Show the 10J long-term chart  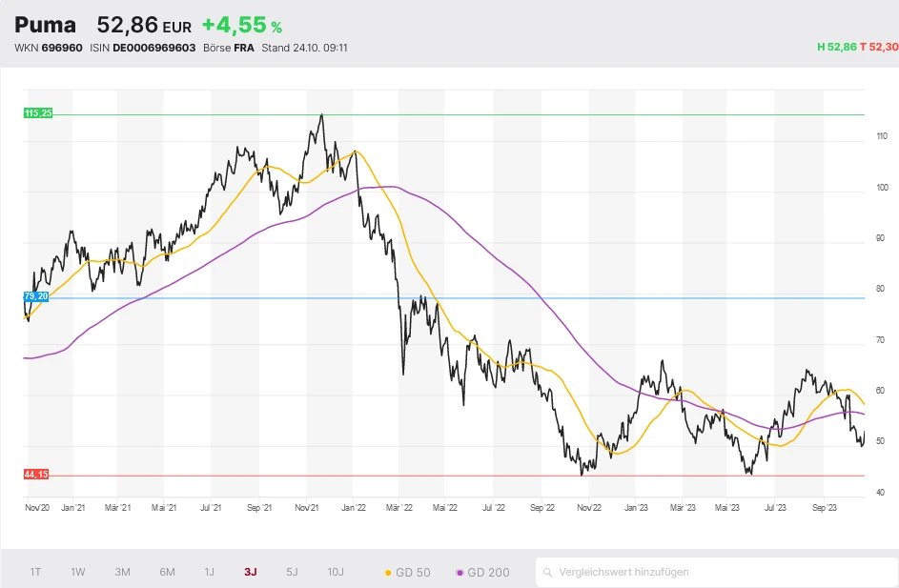click(x=336, y=573)
